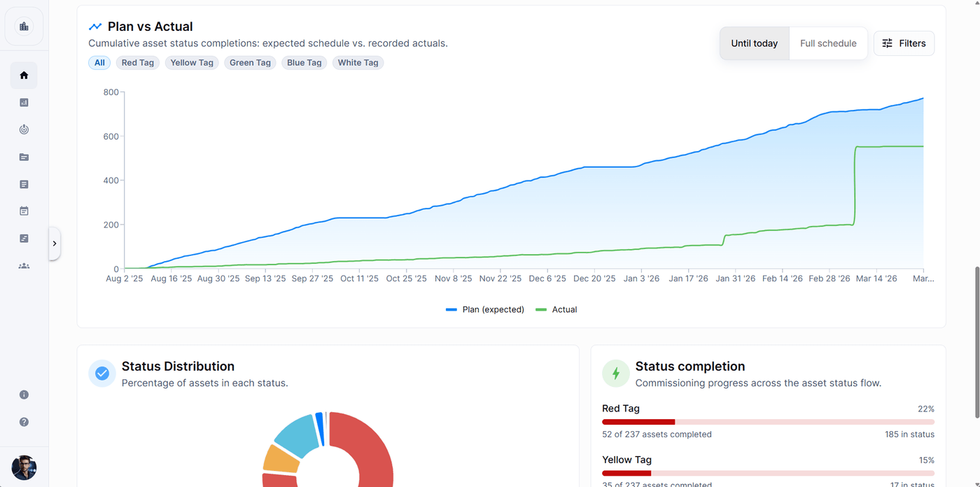Open the power/energization sidebar icon

pos(24,129)
